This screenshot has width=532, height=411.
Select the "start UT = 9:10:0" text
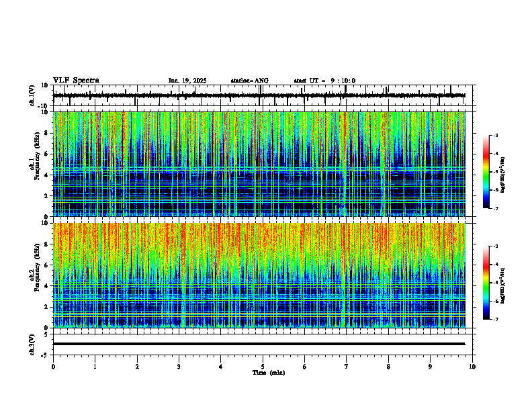point(324,81)
